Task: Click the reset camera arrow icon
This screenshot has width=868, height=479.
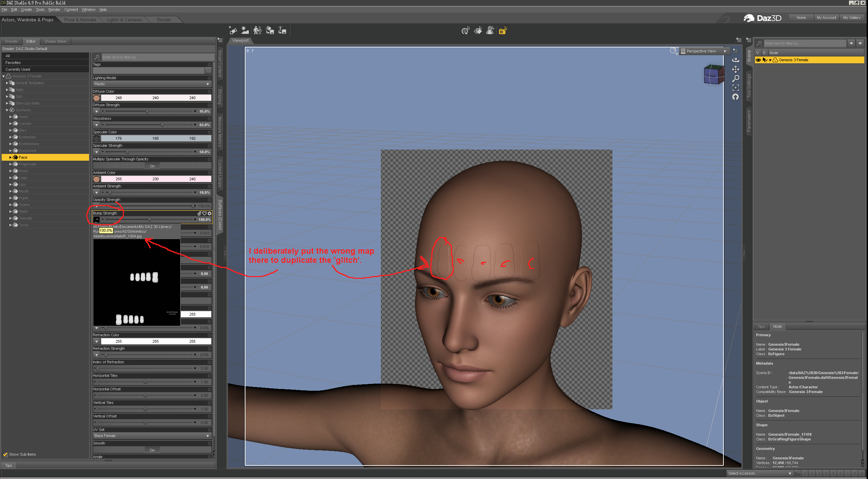Action: coord(736,97)
